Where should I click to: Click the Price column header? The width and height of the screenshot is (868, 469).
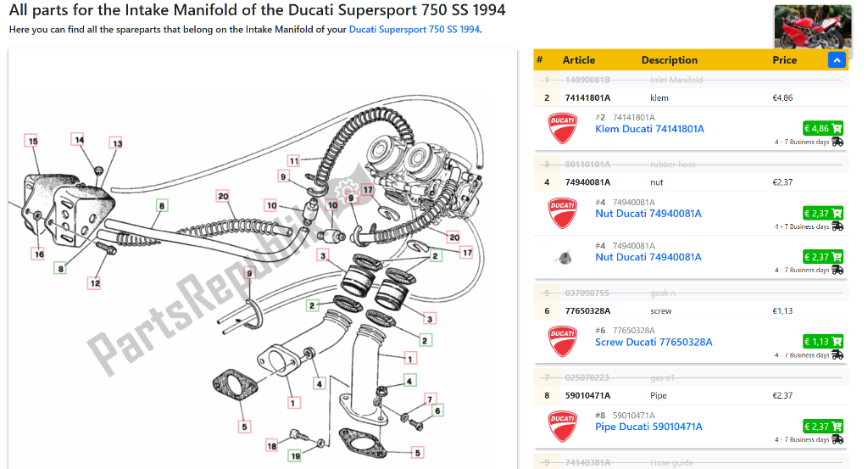[784, 60]
